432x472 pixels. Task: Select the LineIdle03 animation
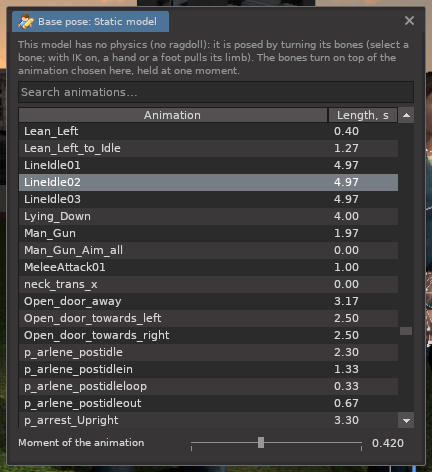(x=208, y=199)
